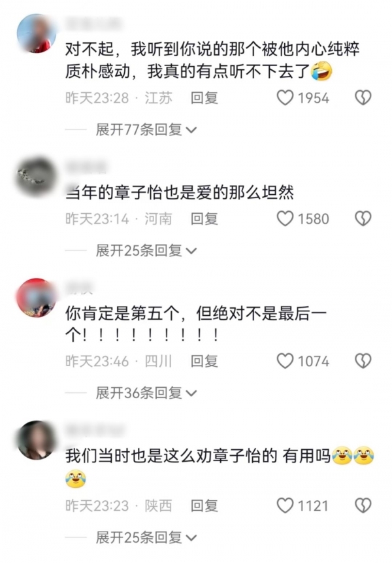This screenshot has width=392, height=563.
Task: Tap broken heart on the Shaanxi comment
Action: (x=363, y=506)
